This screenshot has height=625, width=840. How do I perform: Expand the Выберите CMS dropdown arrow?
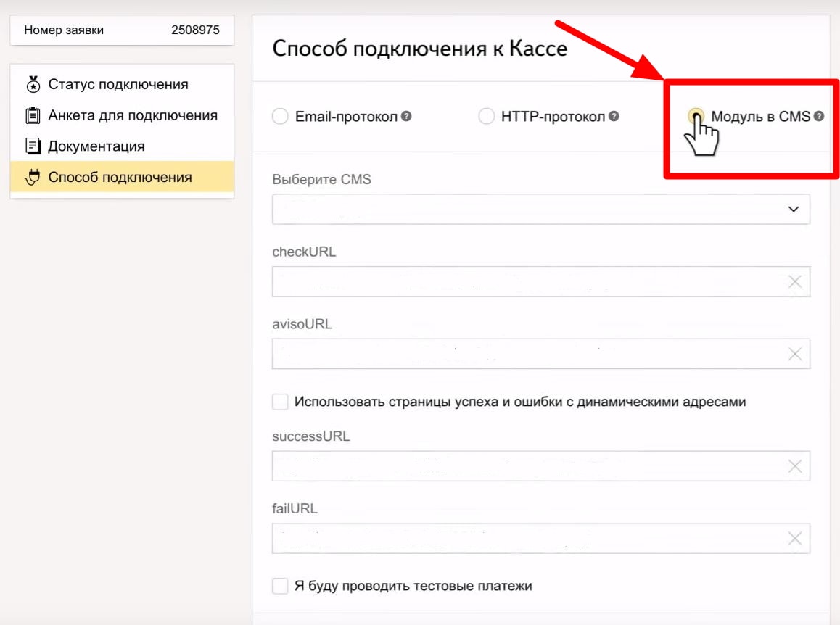(794, 209)
